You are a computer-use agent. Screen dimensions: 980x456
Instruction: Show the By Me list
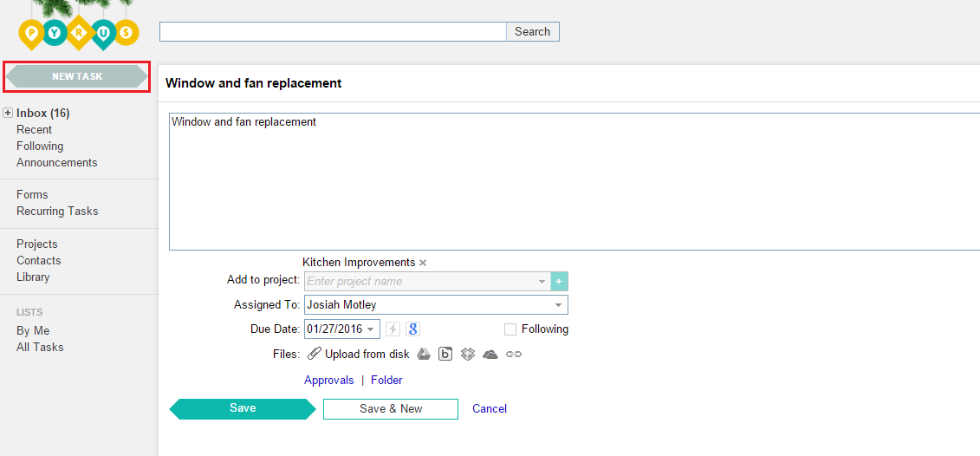click(x=33, y=331)
